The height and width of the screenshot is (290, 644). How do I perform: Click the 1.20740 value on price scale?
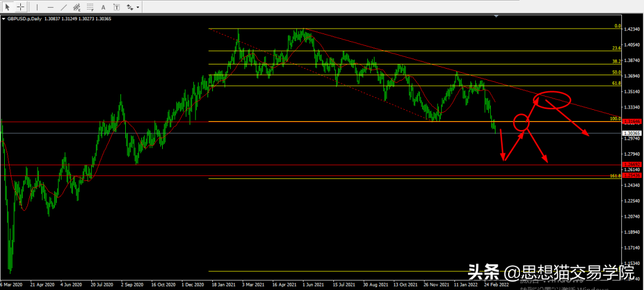(633, 217)
